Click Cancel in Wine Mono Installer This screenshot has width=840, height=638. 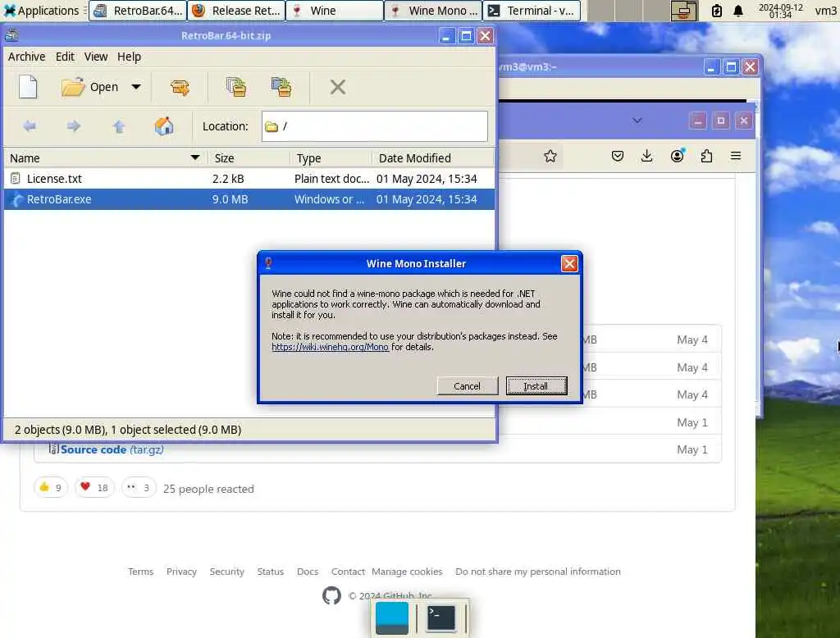coord(467,386)
